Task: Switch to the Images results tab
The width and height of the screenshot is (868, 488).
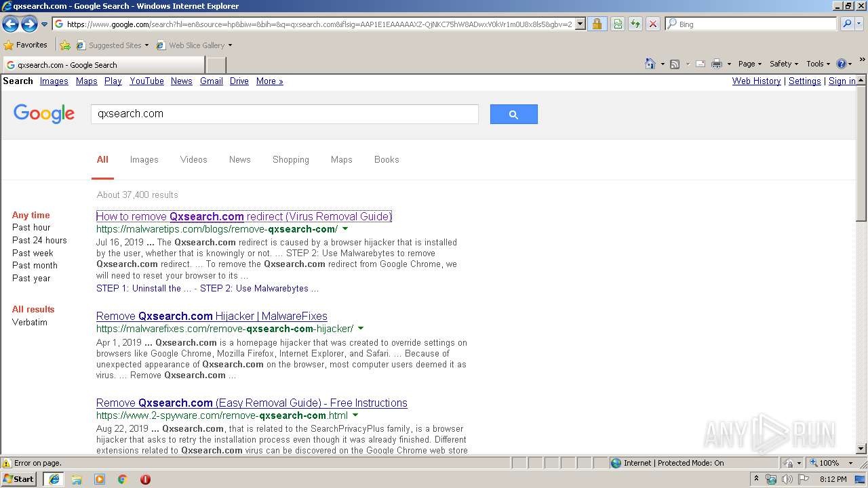Action: pos(144,160)
